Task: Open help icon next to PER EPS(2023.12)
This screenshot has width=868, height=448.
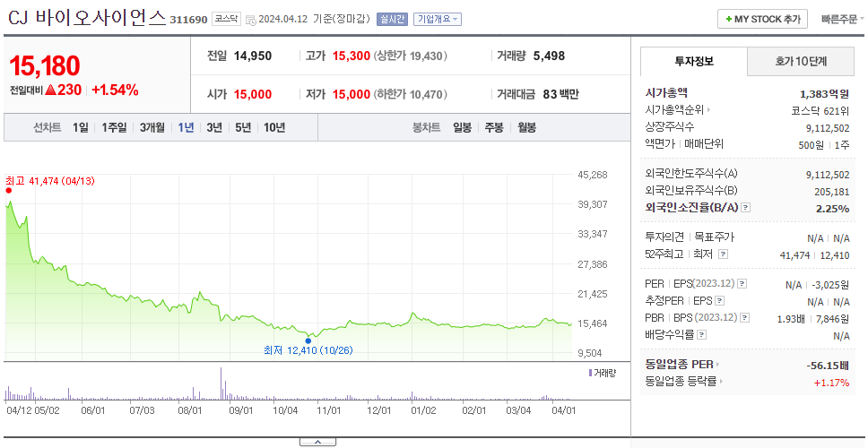Action: coord(742,284)
